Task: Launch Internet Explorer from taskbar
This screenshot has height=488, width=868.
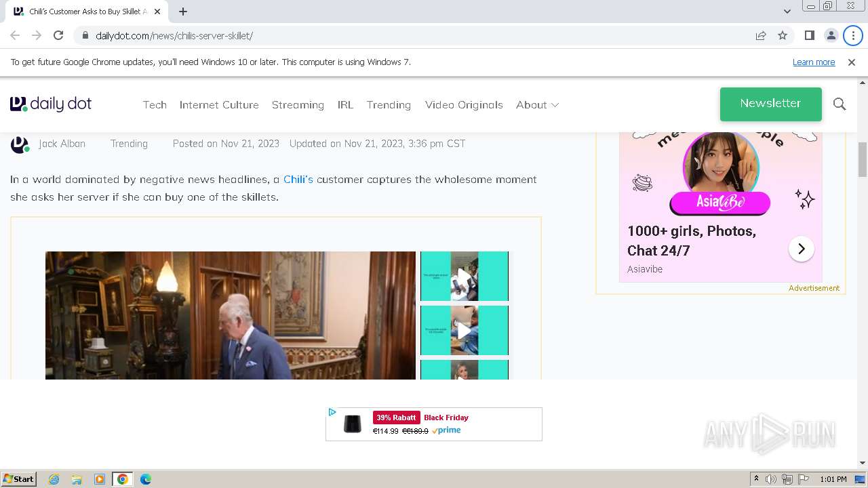Action: click(54, 479)
